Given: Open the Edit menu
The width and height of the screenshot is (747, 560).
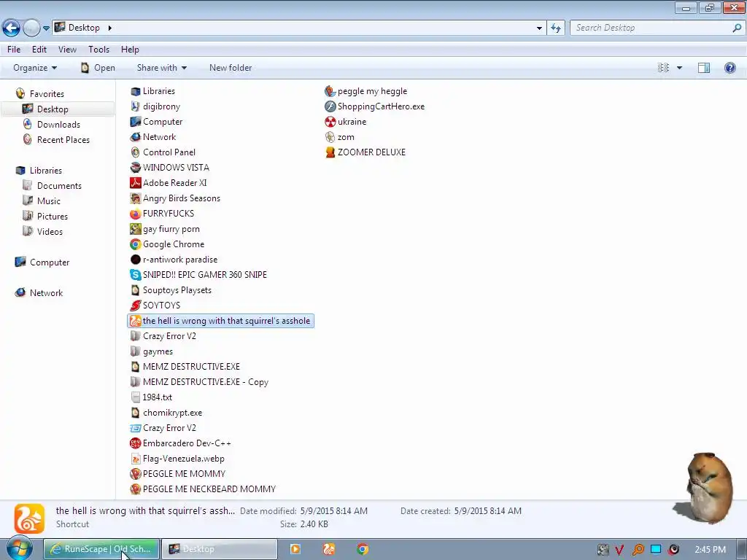Looking at the screenshot, I should (39, 50).
